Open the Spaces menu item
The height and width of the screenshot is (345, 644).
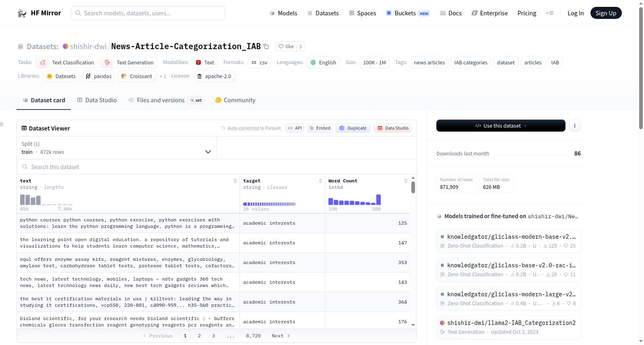(362, 13)
